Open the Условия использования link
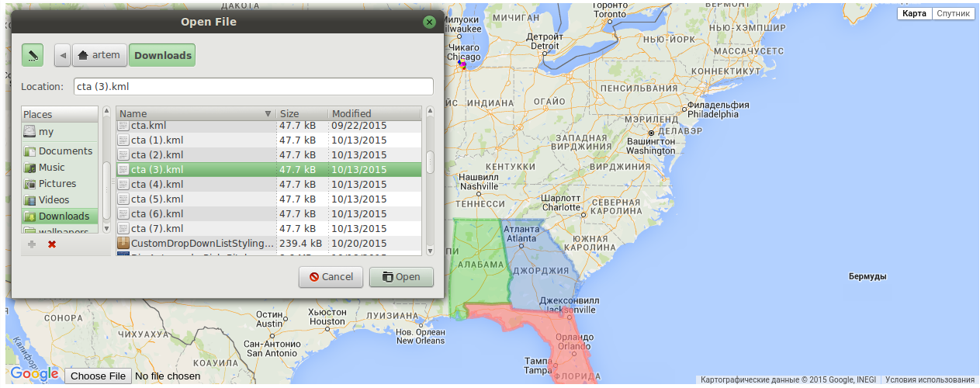 pyautogui.click(x=930, y=379)
